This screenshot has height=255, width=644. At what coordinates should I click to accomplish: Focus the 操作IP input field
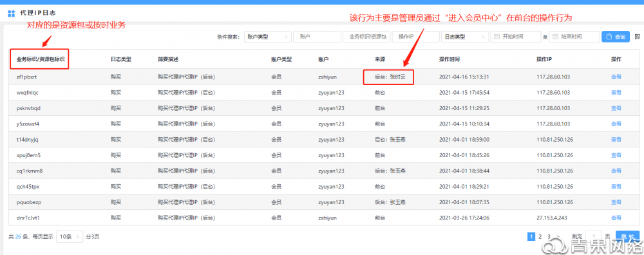[x=415, y=37]
